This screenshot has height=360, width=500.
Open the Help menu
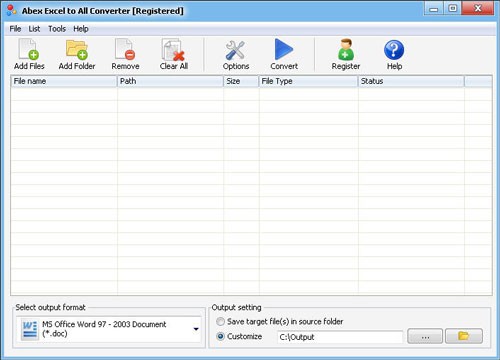click(x=81, y=29)
